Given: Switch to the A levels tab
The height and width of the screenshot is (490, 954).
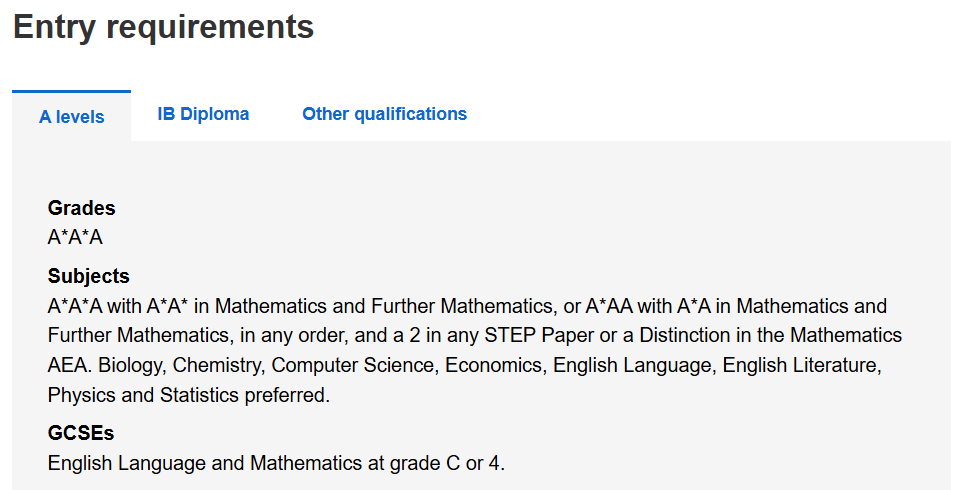Looking at the screenshot, I should pos(72,117).
